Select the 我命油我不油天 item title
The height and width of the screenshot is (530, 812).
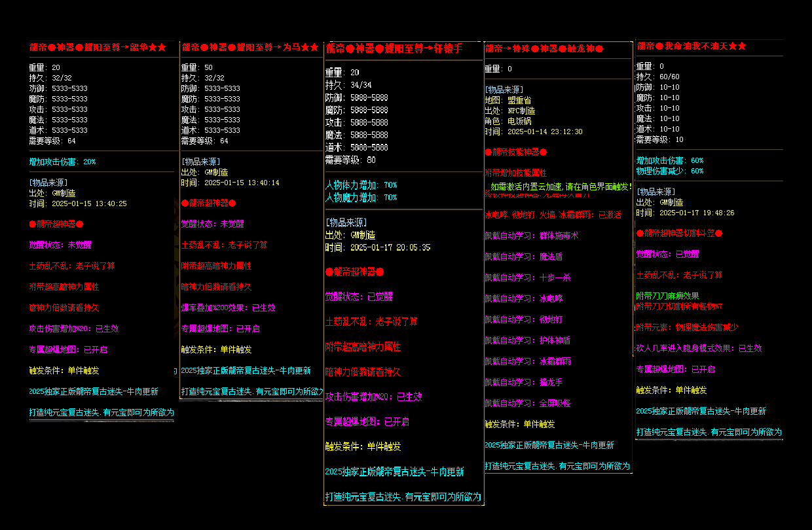point(692,46)
